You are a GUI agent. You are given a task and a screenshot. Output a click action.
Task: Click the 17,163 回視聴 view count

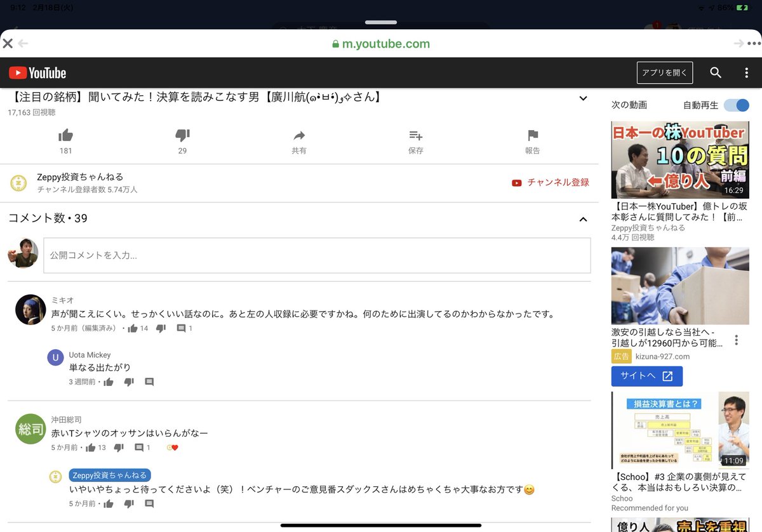point(32,112)
